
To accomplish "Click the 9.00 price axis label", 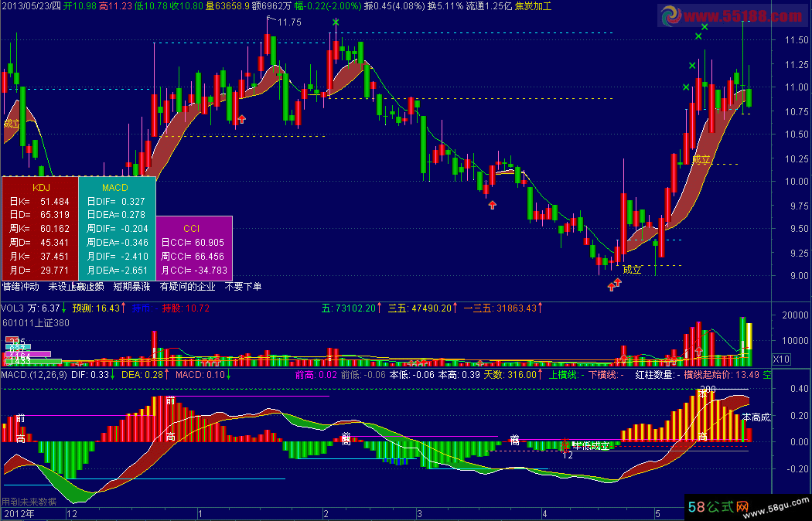I will click(x=799, y=276).
